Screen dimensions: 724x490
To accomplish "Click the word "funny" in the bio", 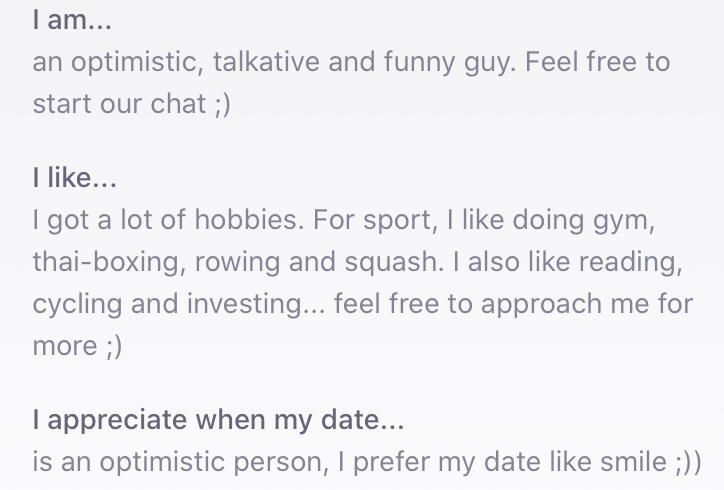I will tap(419, 63).
